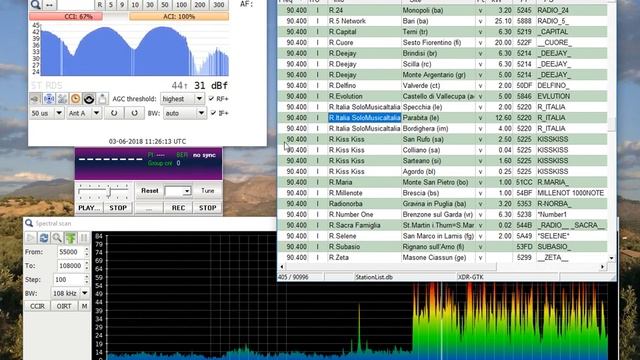Click the Reset button
This screenshot has width=640, height=360.
pos(149,191)
